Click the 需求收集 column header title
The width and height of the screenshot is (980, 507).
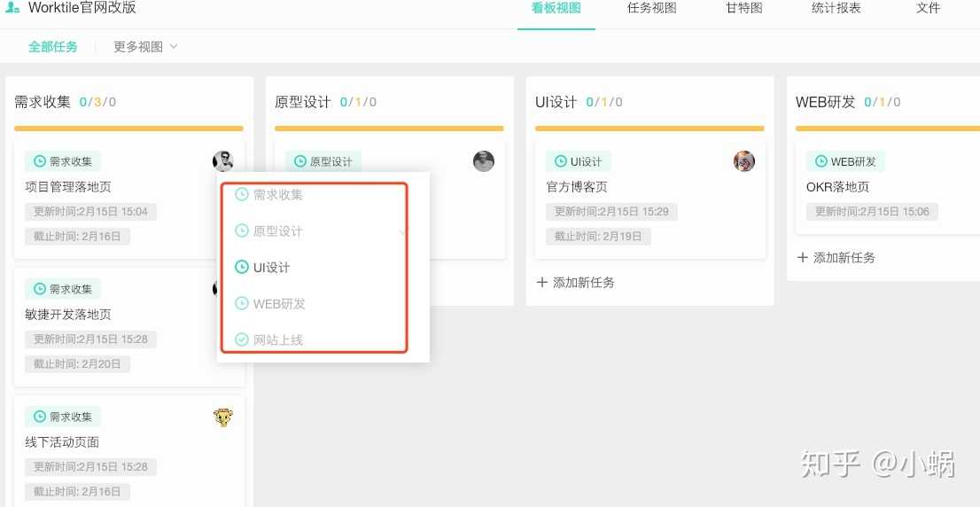[43, 102]
